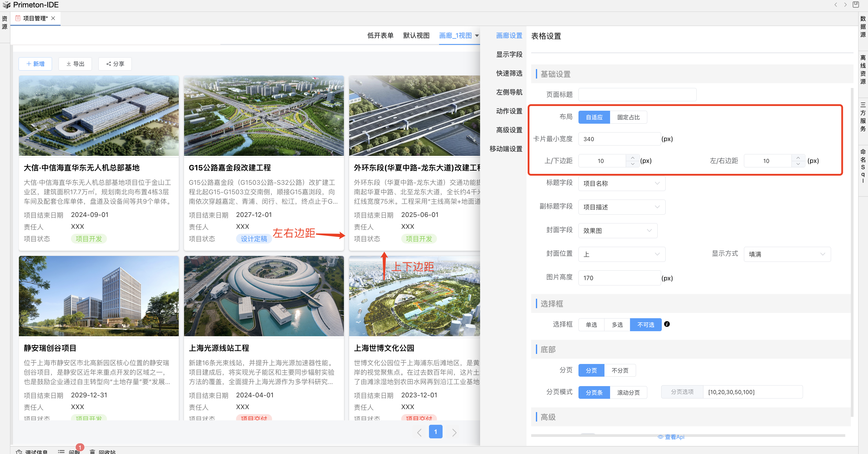The width and height of the screenshot is (868, 454).
Task: Go to next pagination page arrow
Action: 454,432
